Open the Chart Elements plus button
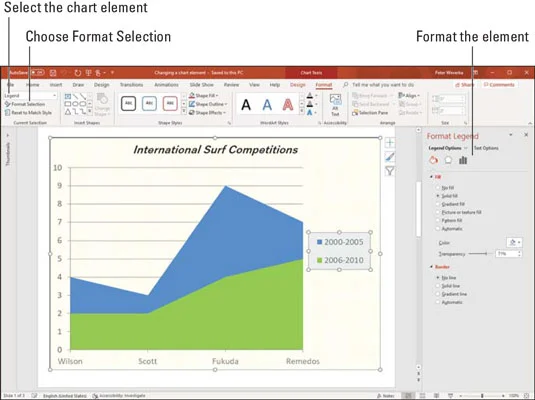Viewport: 535px width, 400px height. click(x=390, y=142)
